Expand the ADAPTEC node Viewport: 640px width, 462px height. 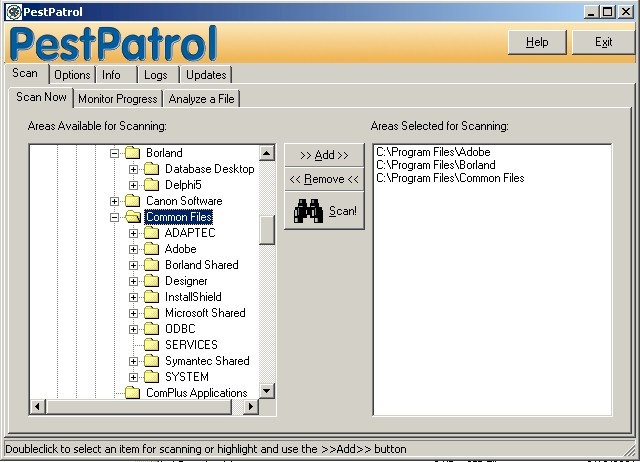tap(133, 233)
